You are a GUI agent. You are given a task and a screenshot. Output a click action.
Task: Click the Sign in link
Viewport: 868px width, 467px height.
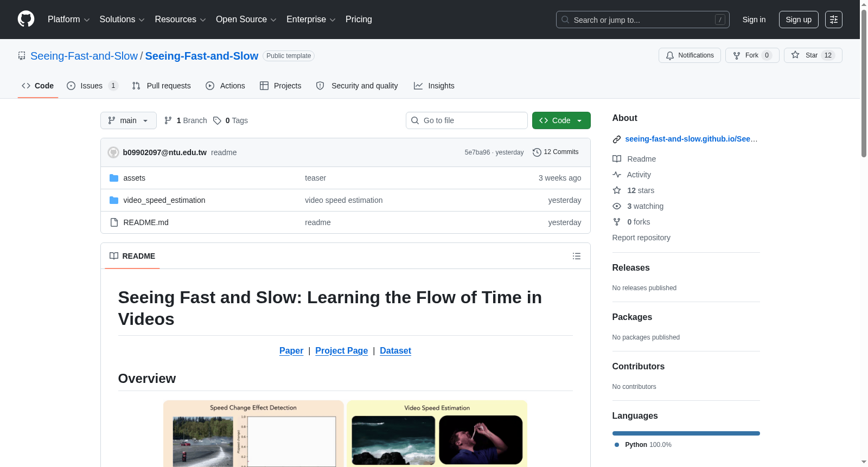[754, 20]
